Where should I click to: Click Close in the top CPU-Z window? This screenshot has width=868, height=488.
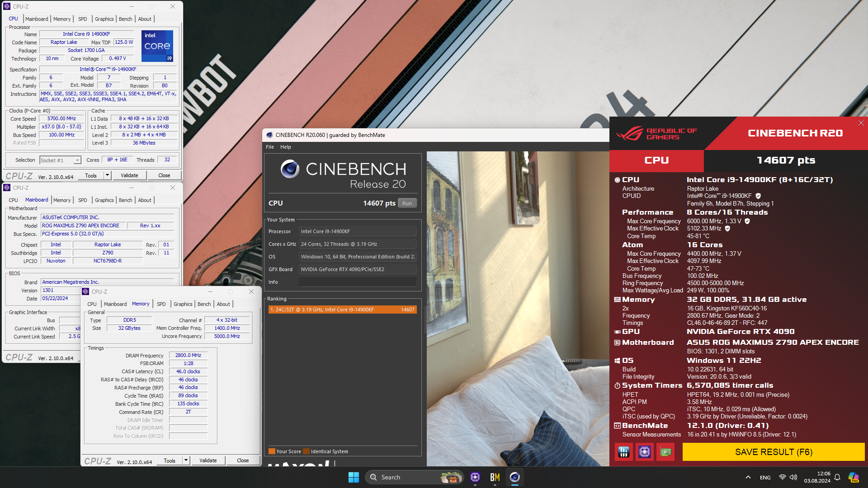coord(164,175)
